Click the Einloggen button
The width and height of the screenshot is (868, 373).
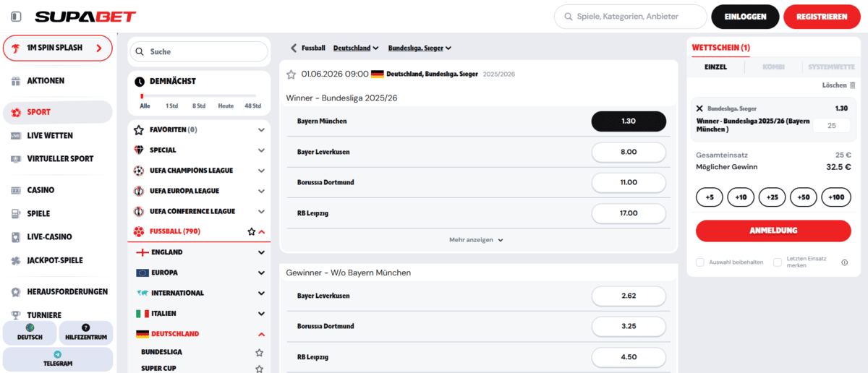click(x=745, y=17)
